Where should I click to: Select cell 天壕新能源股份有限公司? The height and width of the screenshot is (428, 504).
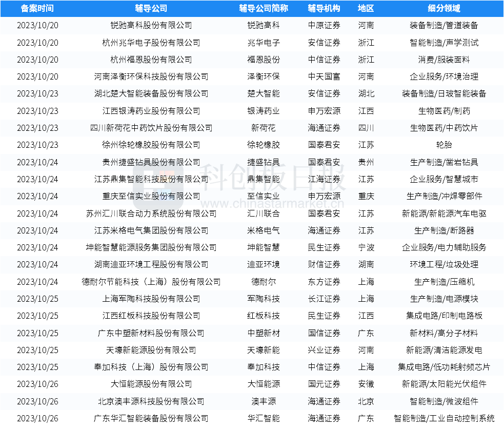click(x=151, y=350)
